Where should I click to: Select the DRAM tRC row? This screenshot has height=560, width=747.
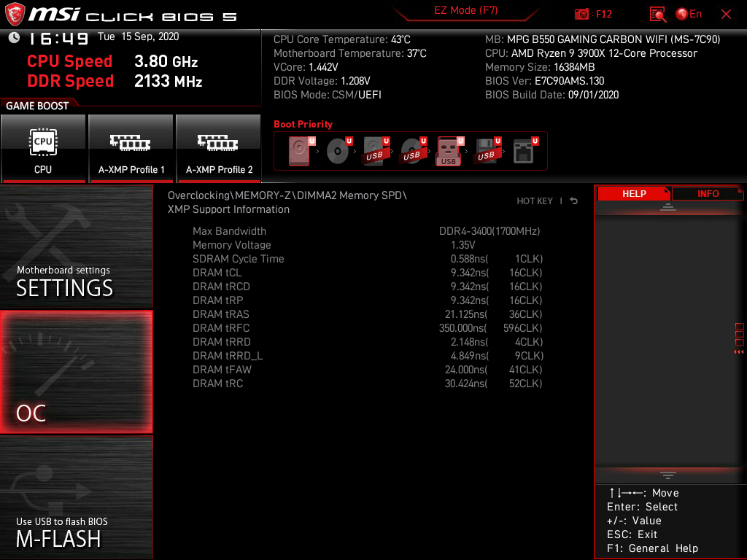click(367, 384)
